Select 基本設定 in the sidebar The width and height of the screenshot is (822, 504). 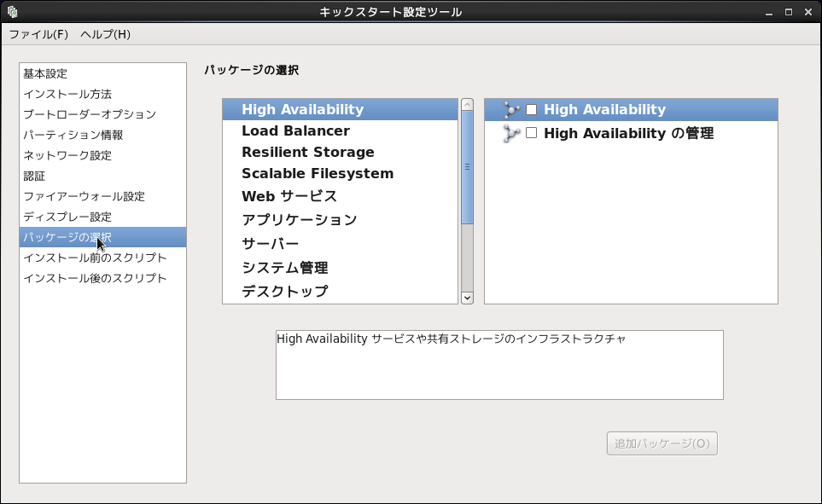pos(45,73)
